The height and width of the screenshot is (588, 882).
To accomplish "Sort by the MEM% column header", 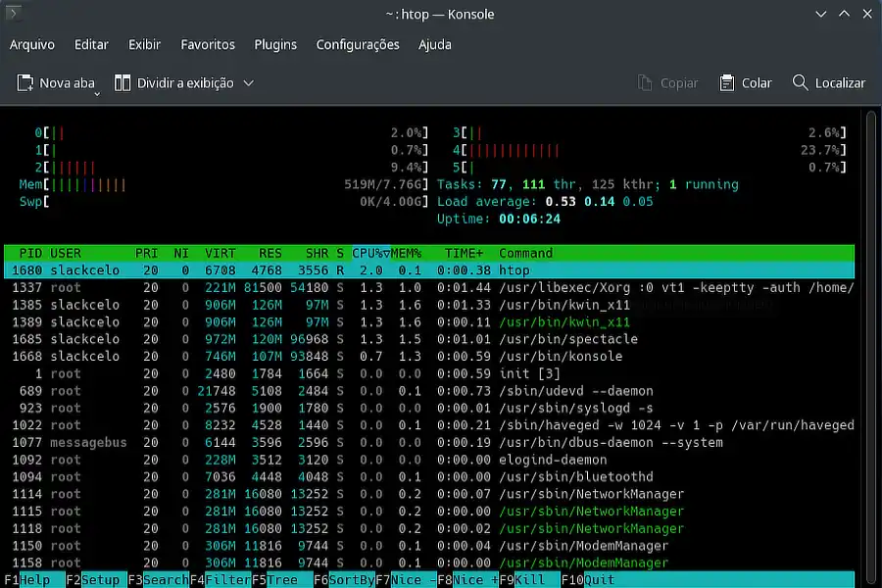I will (406, 253).
